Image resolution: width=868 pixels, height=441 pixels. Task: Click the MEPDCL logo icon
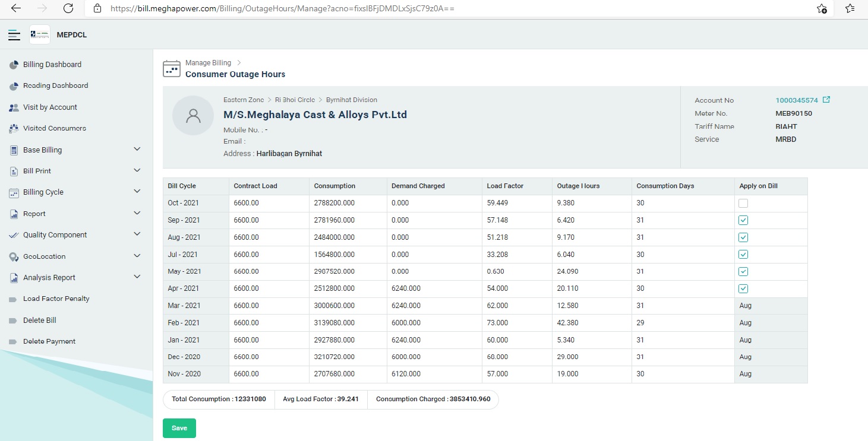click(40, 34)
